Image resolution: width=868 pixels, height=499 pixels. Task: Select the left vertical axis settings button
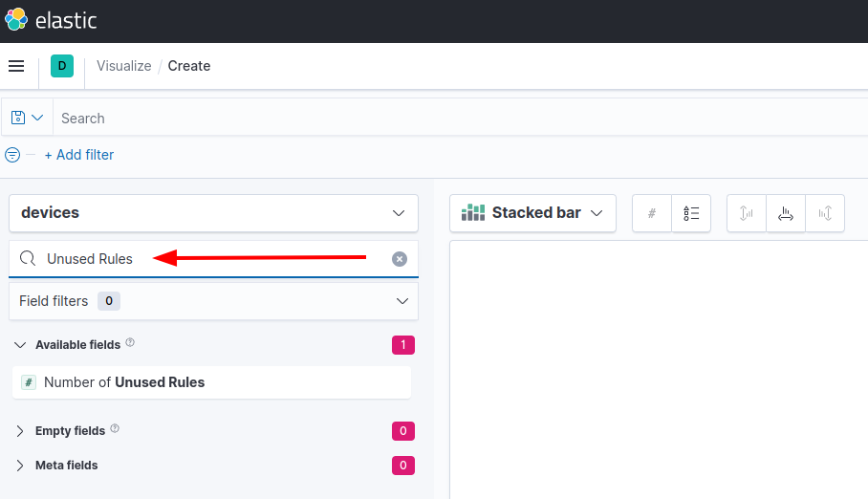[747, 213]
